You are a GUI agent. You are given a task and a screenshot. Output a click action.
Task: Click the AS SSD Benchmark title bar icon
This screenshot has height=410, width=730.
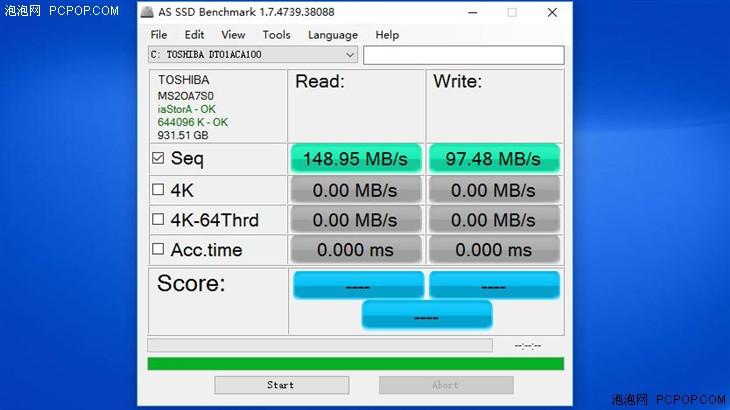[x=147, y=12]
